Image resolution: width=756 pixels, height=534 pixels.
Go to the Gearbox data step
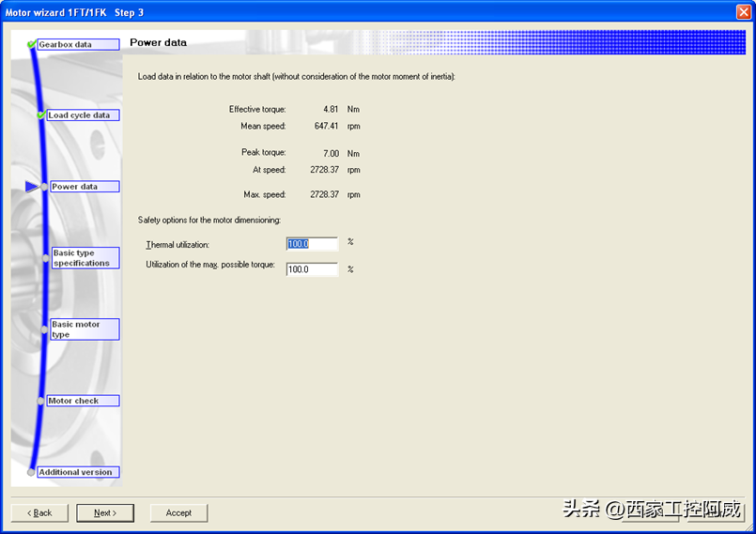(x=78, y=44)
